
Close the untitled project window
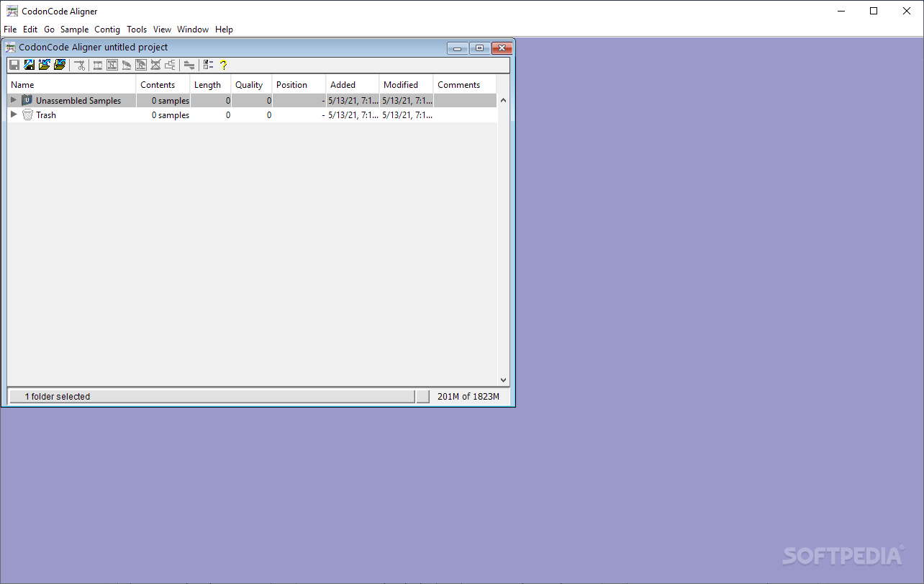502,48
